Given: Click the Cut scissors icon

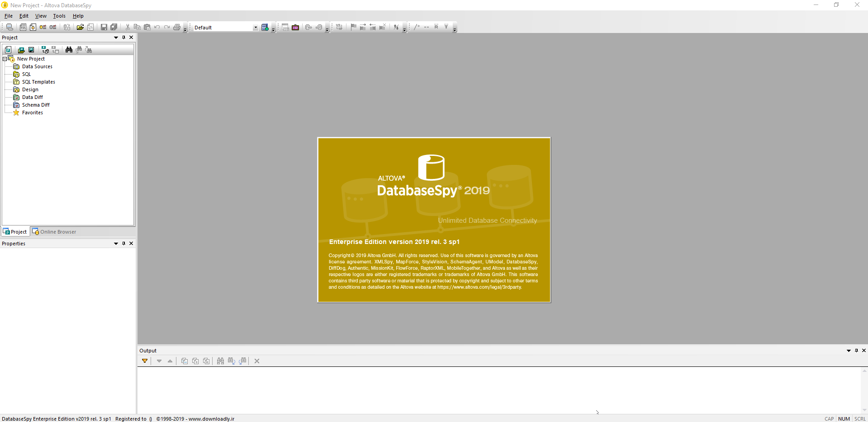Looking at the screenshot, I should (x=128, y=27).
